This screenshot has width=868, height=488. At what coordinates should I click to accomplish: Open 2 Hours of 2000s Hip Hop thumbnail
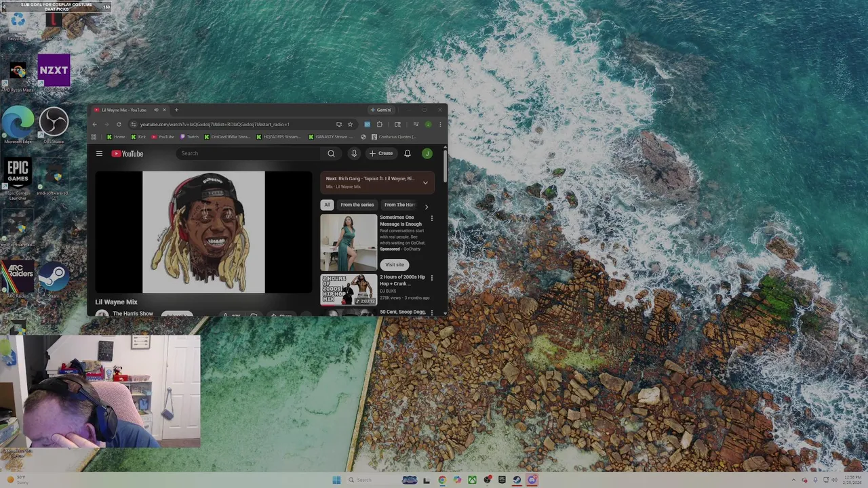point(349,290)
